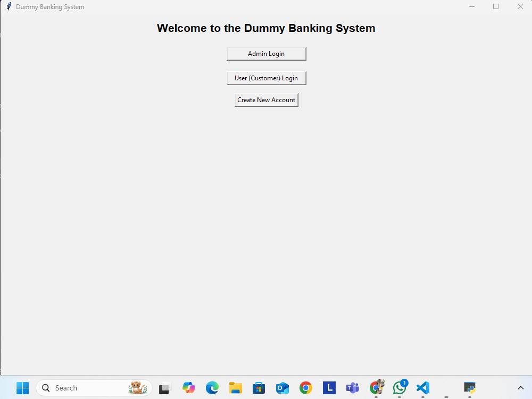Screen dimensions: 532x399
Task: Click the taskbar Search box
Action: point(94,388)
